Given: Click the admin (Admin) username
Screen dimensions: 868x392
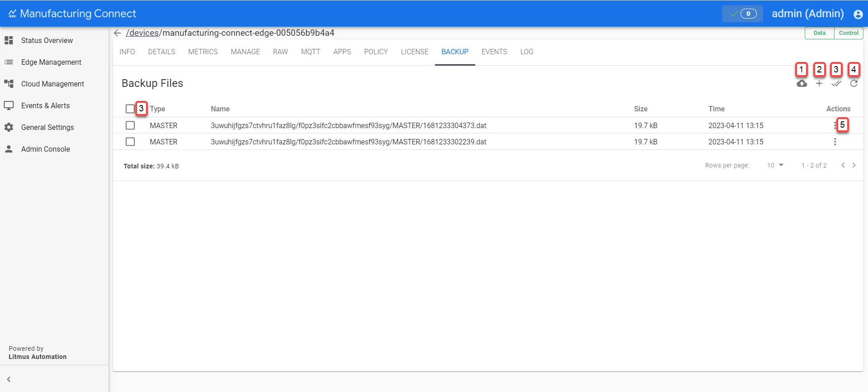Looking at the screenshot, I should coord(808,14).
